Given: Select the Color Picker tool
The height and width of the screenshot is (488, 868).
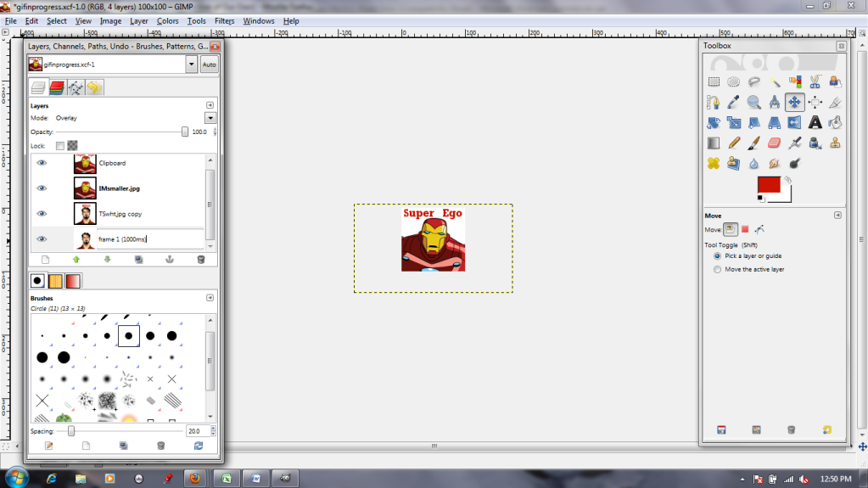Looking at the screenshot, I should [733, 103].
